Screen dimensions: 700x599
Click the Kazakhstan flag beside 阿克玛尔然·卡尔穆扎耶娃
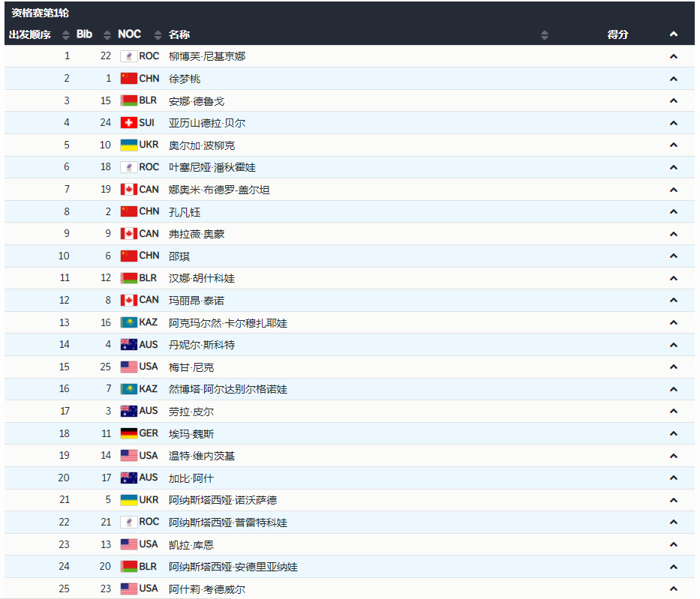[129, 322]
